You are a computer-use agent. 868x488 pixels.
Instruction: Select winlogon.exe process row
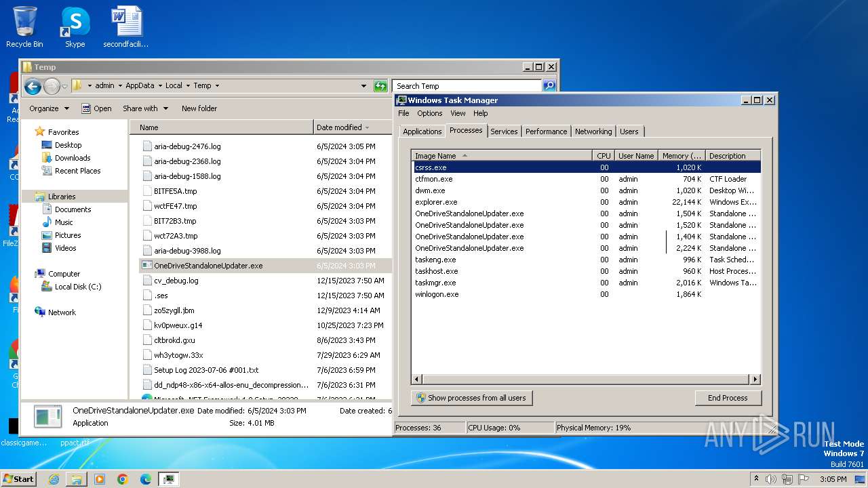pos(587,294)
